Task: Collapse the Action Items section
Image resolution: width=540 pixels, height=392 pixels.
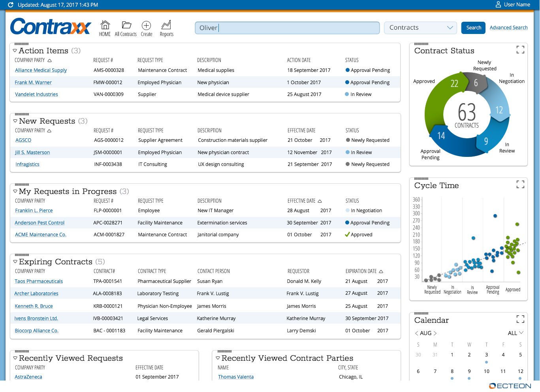Action: pos(15,51)
